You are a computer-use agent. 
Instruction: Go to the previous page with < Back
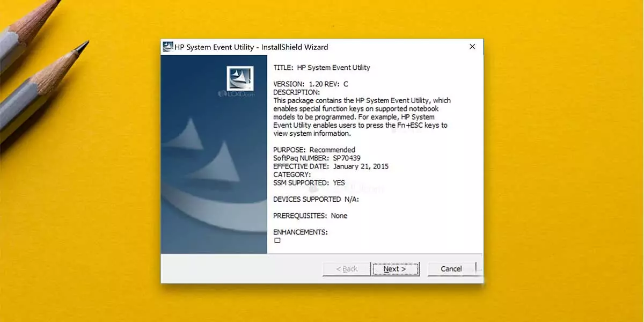coord(347,269)
